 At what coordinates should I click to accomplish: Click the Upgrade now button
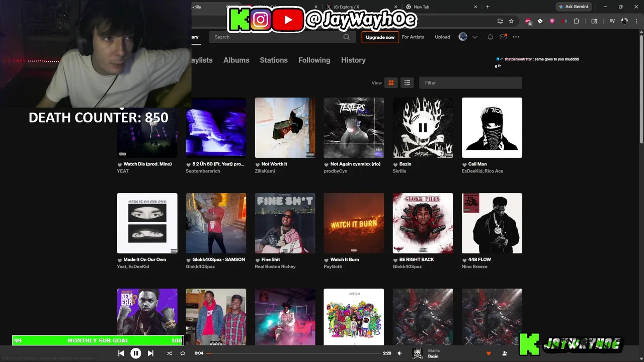click(380, 37)
